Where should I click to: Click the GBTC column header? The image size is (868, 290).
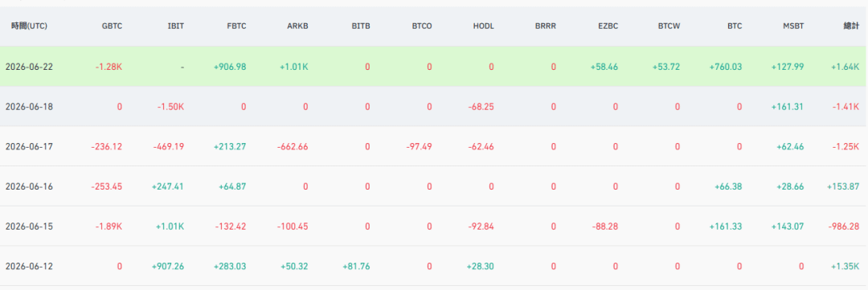click(x=112, y=26)
